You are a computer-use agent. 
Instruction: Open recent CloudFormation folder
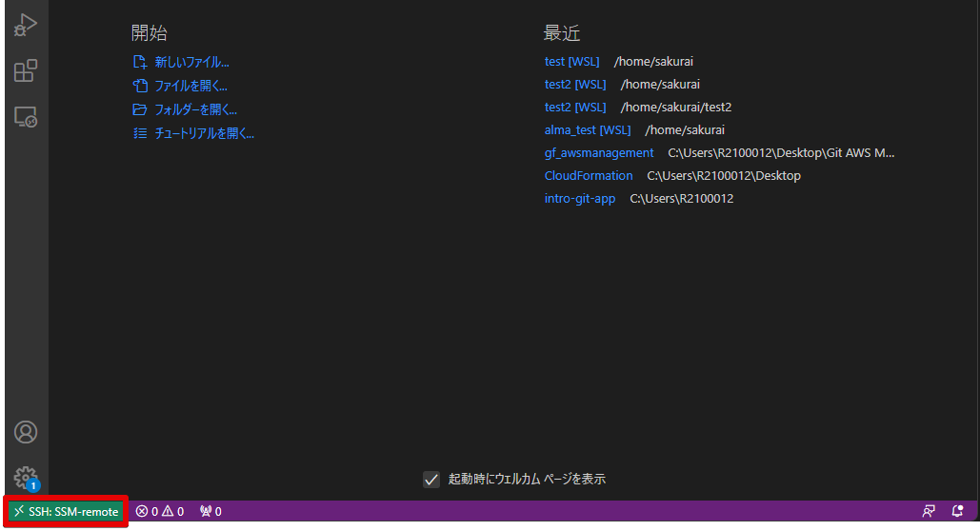coord(589,175)
